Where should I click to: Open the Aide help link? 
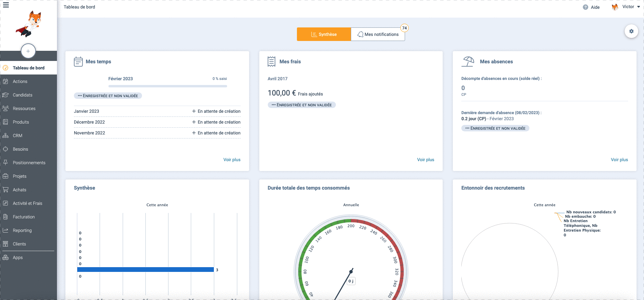click(x=595, y=7)
